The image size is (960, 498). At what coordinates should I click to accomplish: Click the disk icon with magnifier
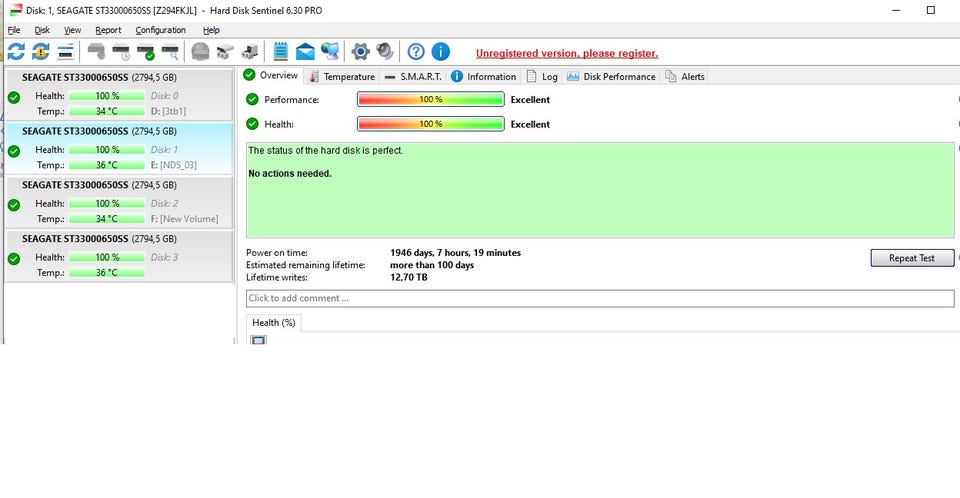(x=170, y=52)
